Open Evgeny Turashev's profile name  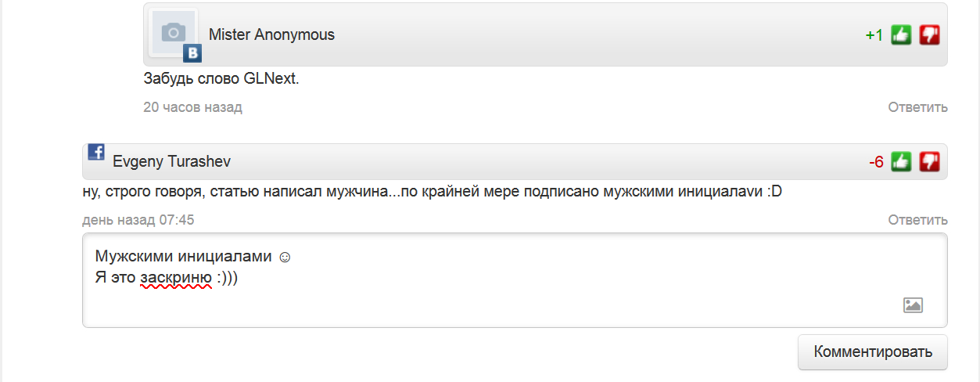point(171,162)
